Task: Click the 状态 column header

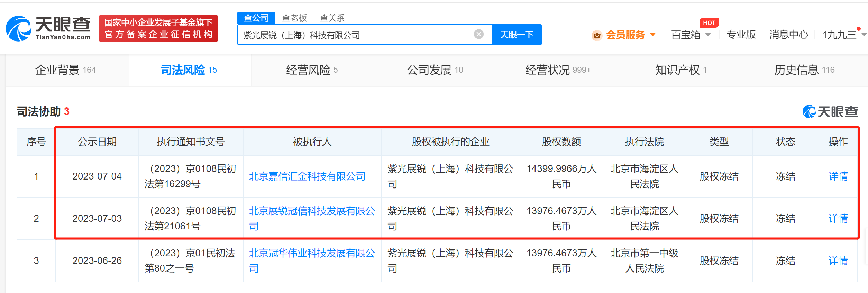Action: [x=786, y=142]
